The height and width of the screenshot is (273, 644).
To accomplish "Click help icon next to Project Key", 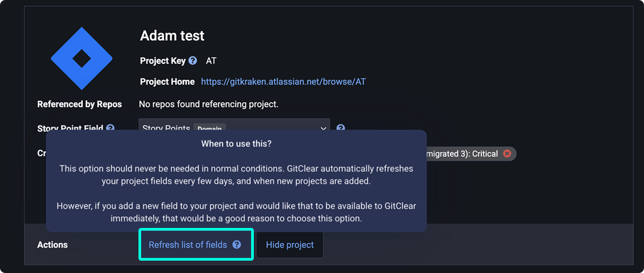I will (193, 61).
